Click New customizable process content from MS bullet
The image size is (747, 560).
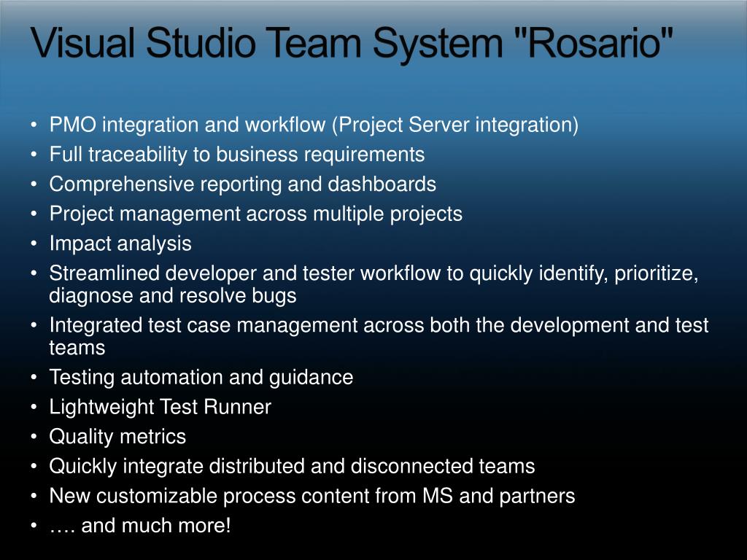click(312, 496)
